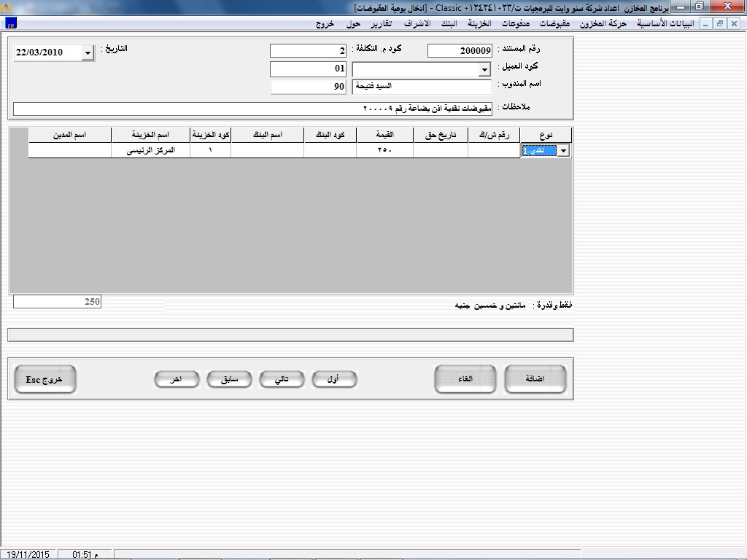Open the التاريخ date picker dropdown arrow
The height and width of the screenshot is (560, 747).
coord(88,53)
